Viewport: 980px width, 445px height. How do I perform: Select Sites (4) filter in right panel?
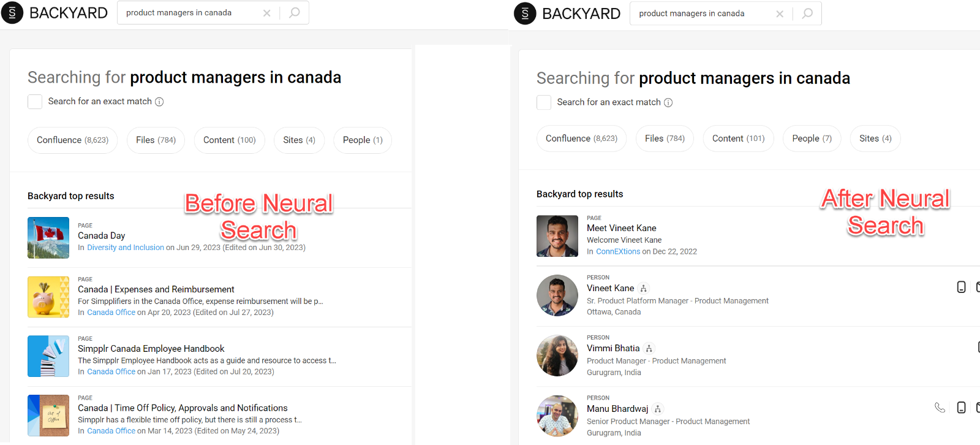[x=875, y=139]
